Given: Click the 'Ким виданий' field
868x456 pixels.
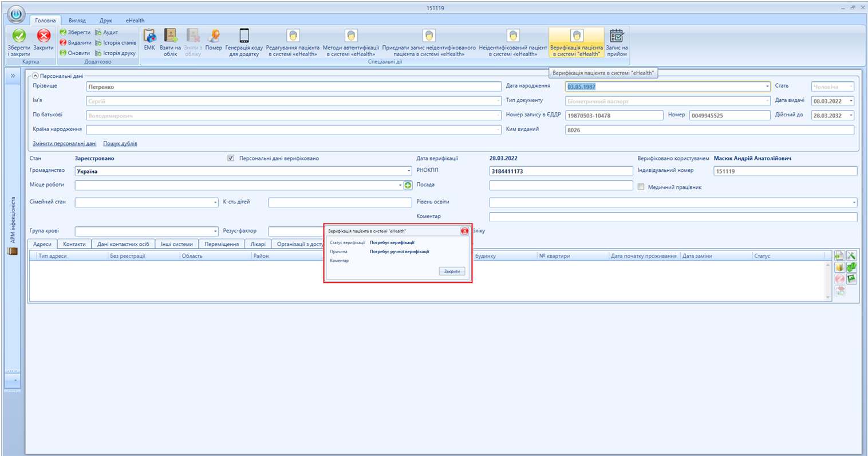Looking at the screenshot, I should pyautogui.click(x=710, y=130).
